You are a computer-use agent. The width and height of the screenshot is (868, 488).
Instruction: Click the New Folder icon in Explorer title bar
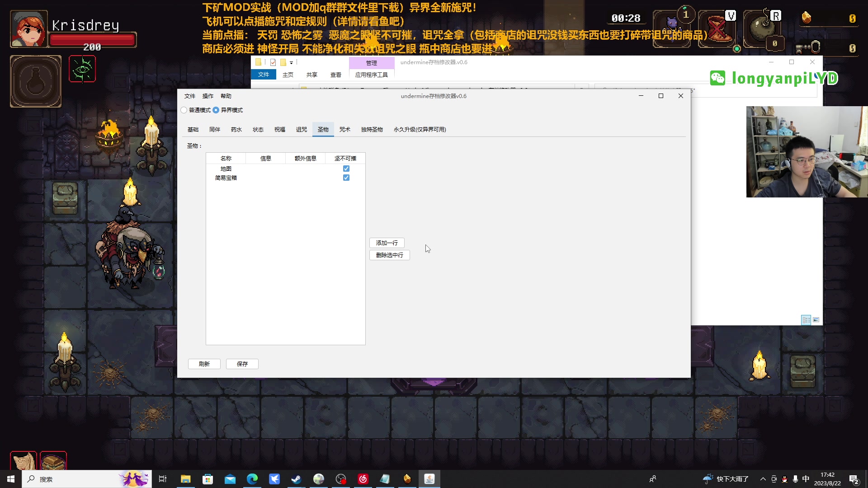283,62
